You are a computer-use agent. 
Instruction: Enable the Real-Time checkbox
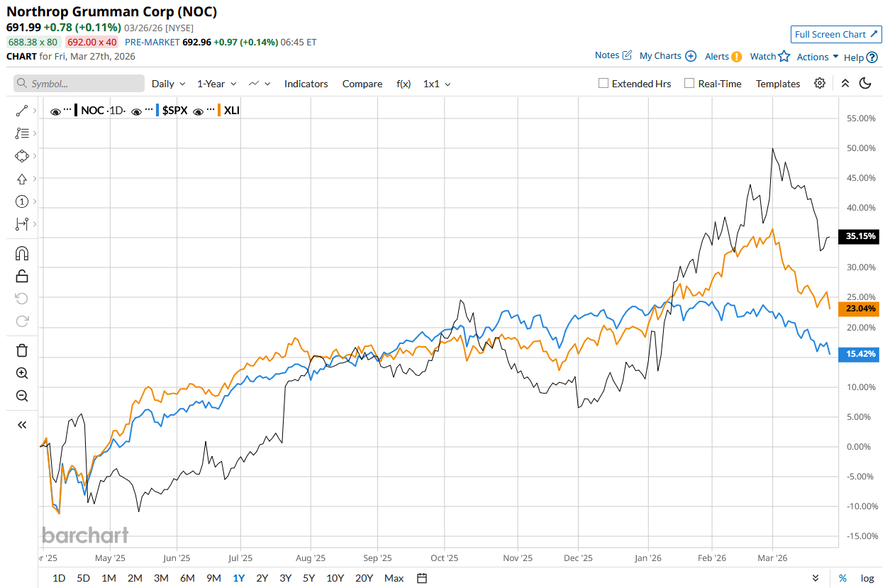coord(689,83)
